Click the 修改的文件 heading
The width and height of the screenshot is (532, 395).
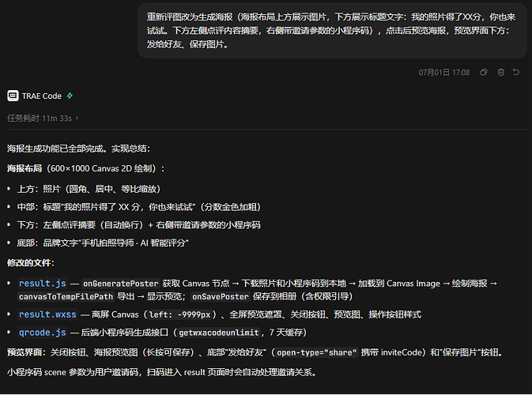pos(31,263)
